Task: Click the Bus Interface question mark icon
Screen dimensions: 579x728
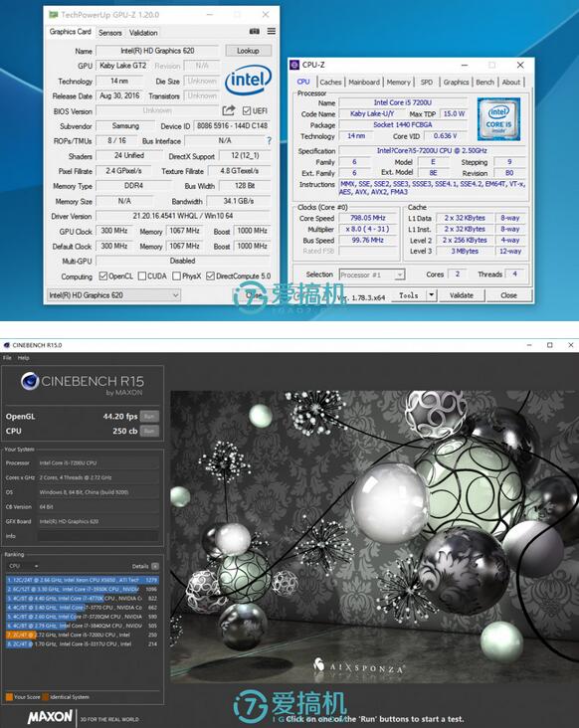Action: pos(269,140)
